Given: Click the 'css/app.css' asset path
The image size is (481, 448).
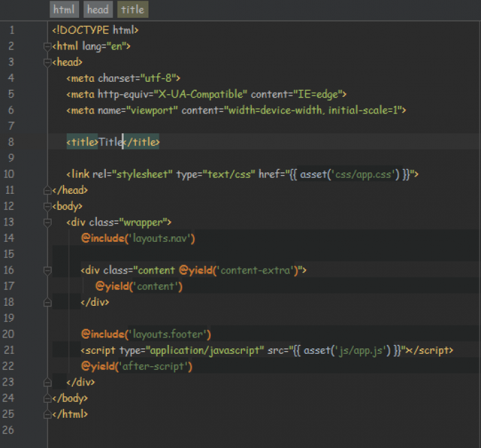Looking at the screenshot, I should (363, 175).
